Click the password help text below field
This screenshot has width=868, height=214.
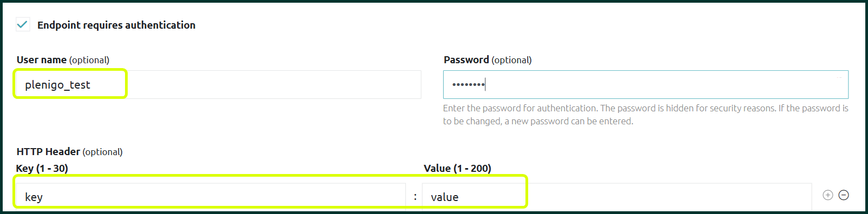(646, 115)
